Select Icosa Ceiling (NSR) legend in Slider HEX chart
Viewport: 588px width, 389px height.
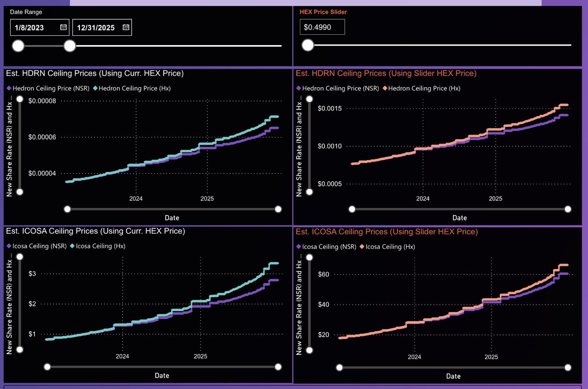click(x=326, y=246)
